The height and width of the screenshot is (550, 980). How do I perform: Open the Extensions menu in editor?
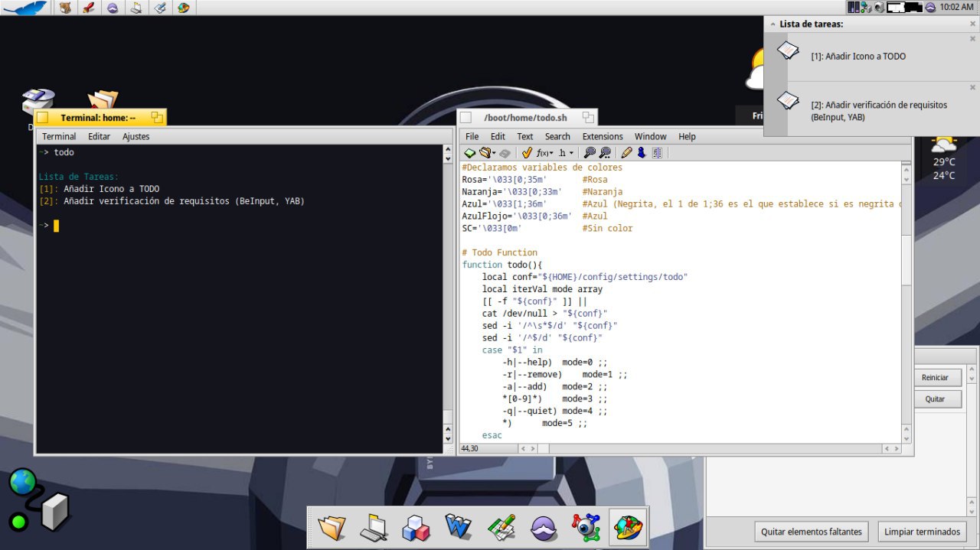pos(603,136)
